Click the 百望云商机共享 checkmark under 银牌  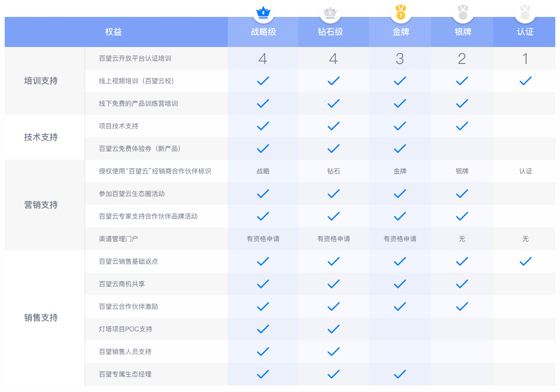click(x=462, y=284)
